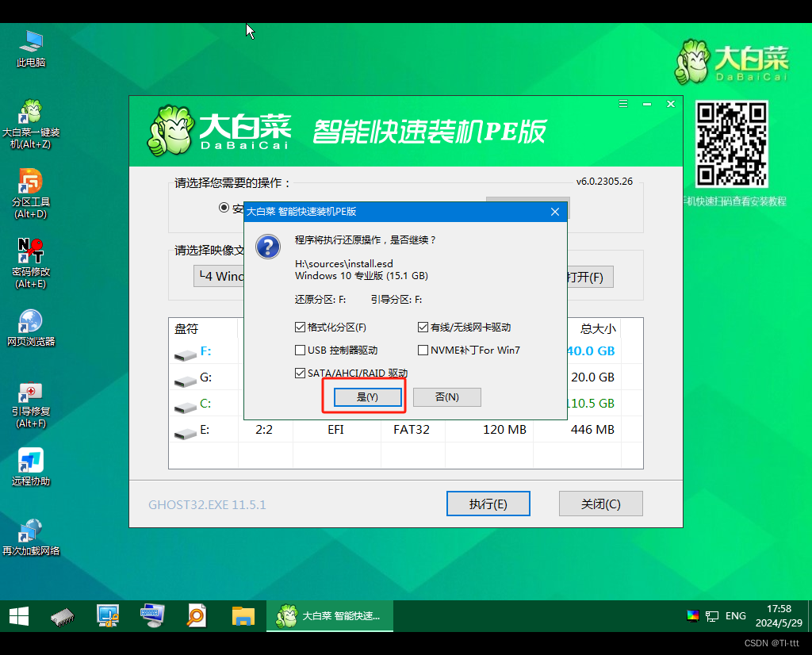Open 远程协助 remote assistance

point(30,458)
